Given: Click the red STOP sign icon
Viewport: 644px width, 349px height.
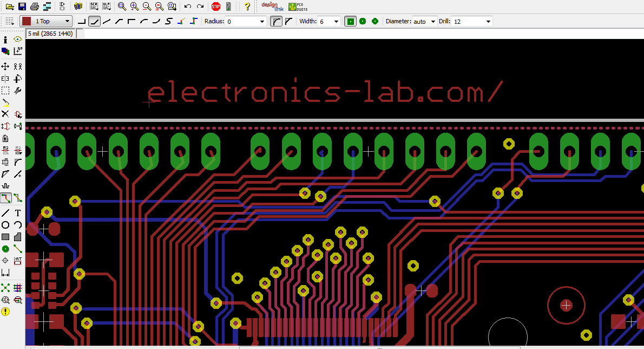Looking at the screenshot, I should 216,7.
